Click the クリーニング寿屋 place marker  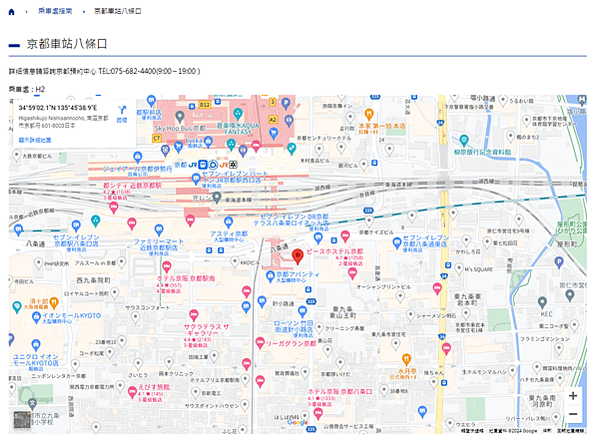[x=319, y=328]
